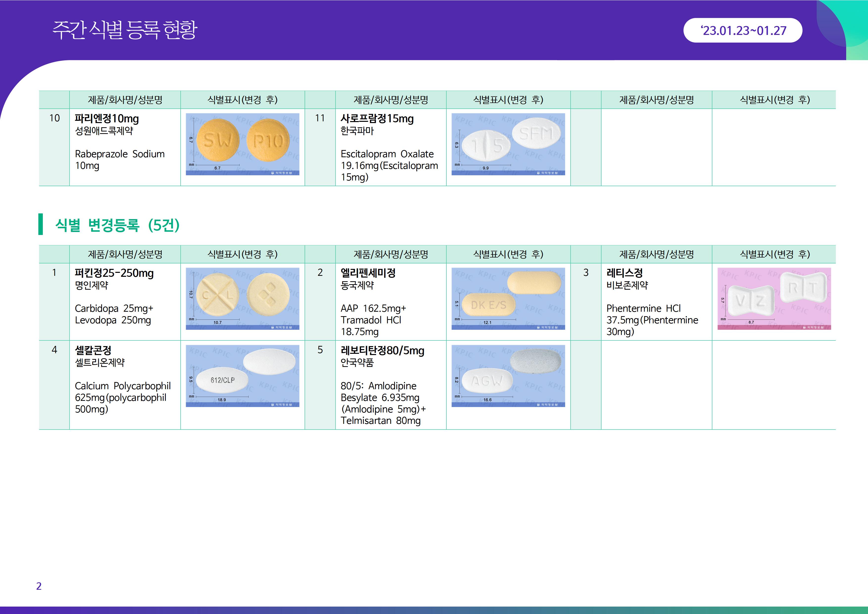
Task: Click the page title 주간 식별 등록 현황
Action: coord(124,30)
